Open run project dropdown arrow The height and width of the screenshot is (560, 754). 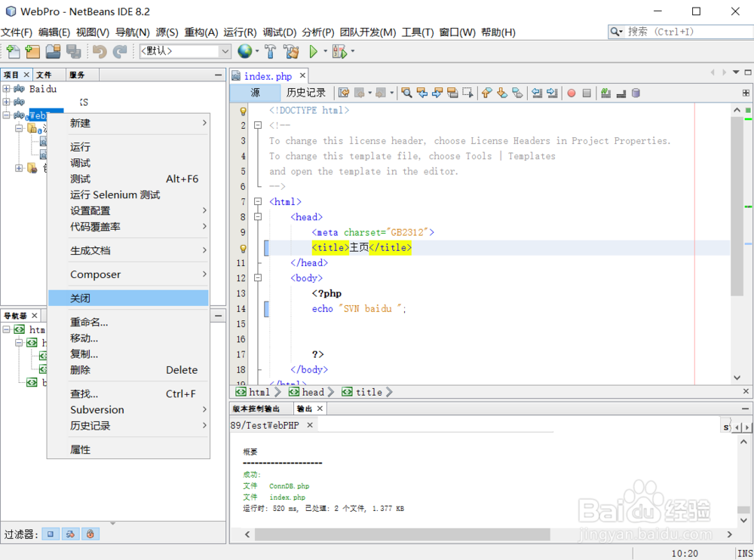326,51
